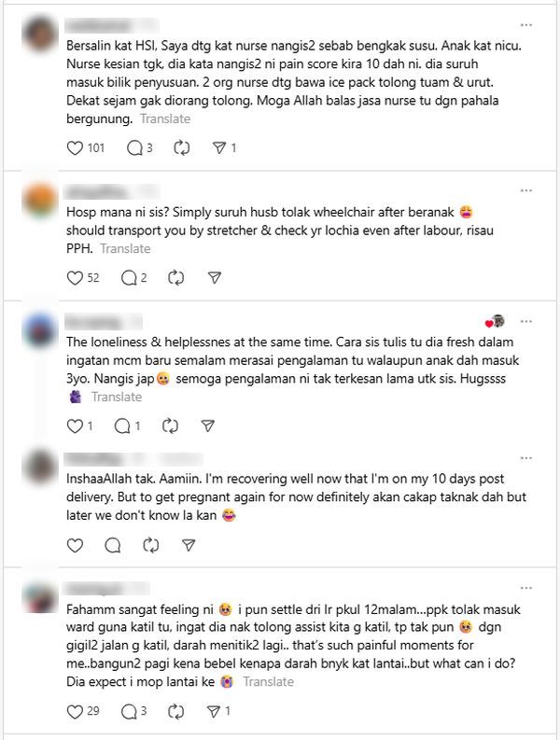Open the first commenter's profile picture

(39, 34)
